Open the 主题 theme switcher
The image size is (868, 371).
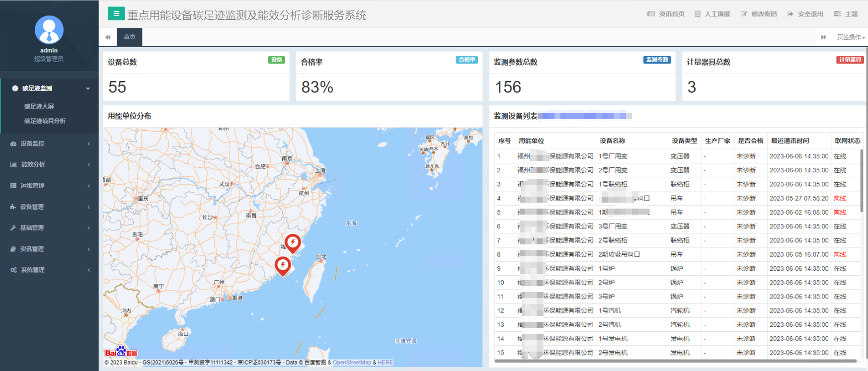tap(846, 14)
